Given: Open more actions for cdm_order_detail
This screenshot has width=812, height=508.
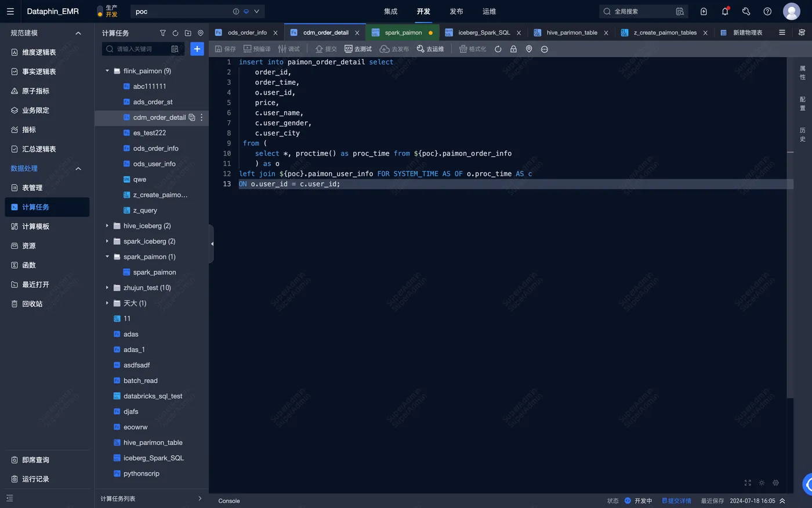Looking at the screenshot, I should click(201, 117).
